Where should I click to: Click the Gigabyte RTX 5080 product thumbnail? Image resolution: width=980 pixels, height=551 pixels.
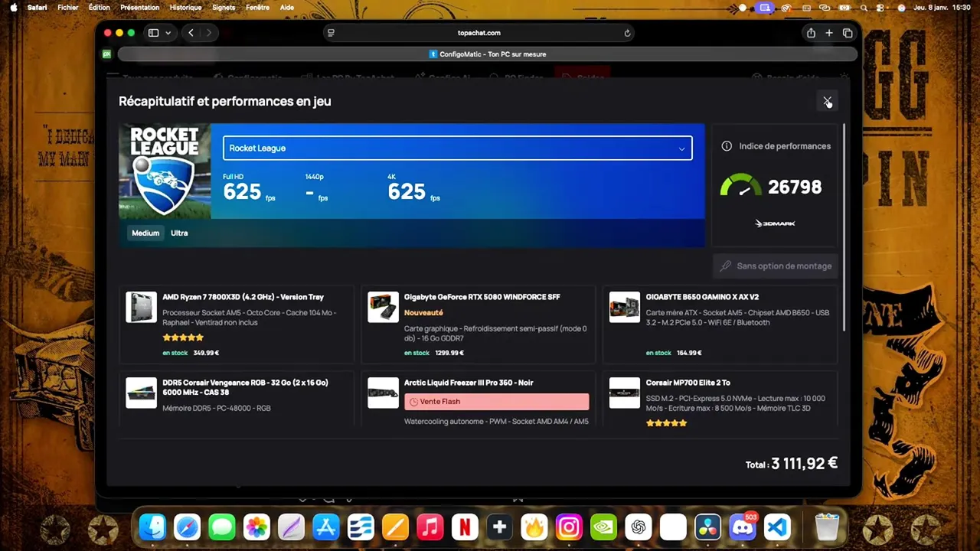click(383, 307)
